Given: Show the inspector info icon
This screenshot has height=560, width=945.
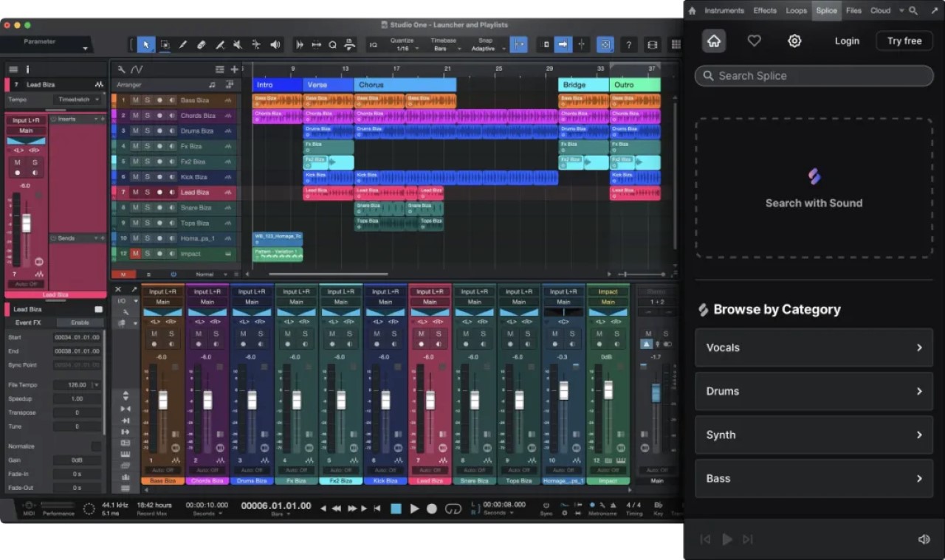Looking at the screenshot, I should pos(27,69).
